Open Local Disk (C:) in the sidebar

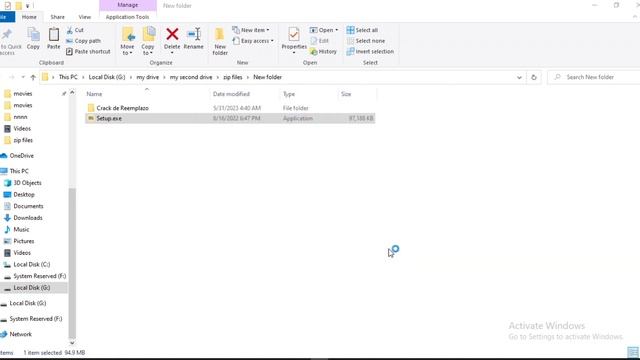pyautogui.click(x=31, y=264)
